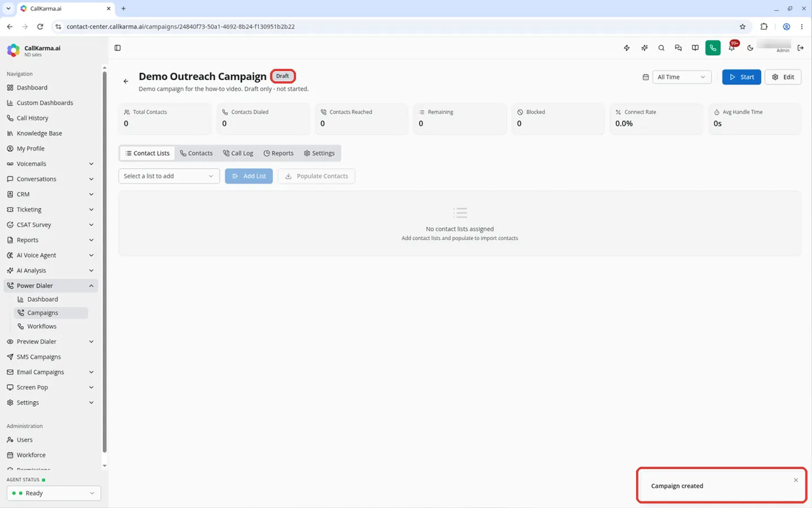Open the All Time date range dropdown
The image size is (812, 508).
coord(681,77)
